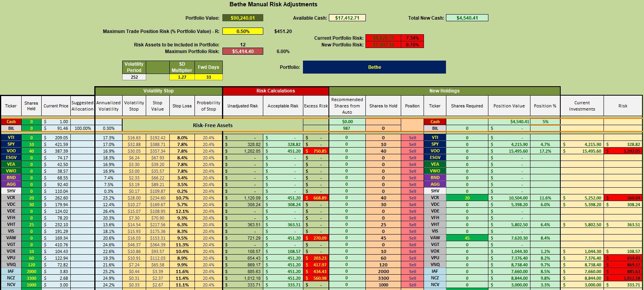
Task: Click the Current Portfolio Risk 7.34% cell
Action: coord(412,38)
